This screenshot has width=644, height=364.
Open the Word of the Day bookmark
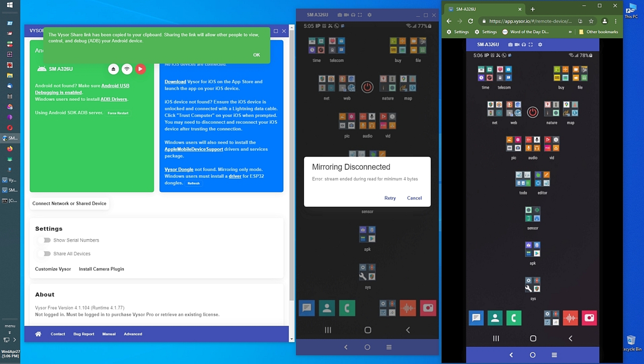526,32
